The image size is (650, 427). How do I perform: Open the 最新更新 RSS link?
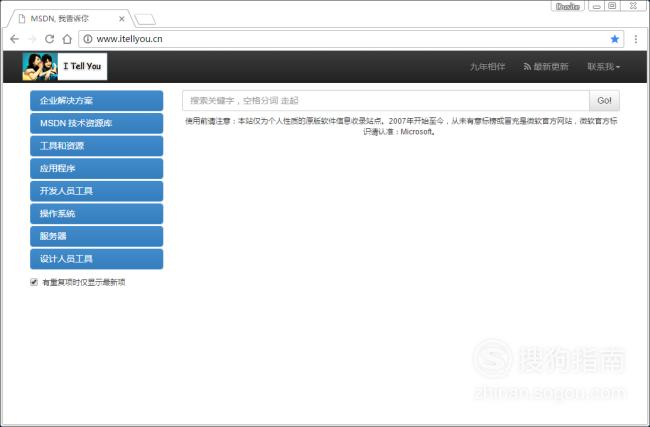click(x=546, y=67)
